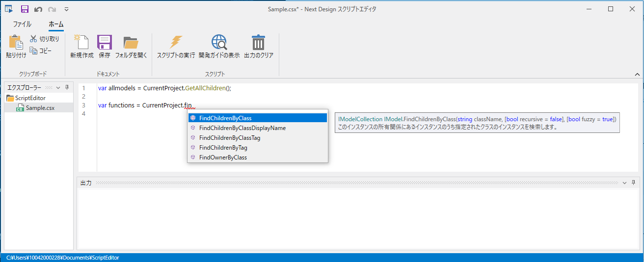Click the status bar file path

63,258
